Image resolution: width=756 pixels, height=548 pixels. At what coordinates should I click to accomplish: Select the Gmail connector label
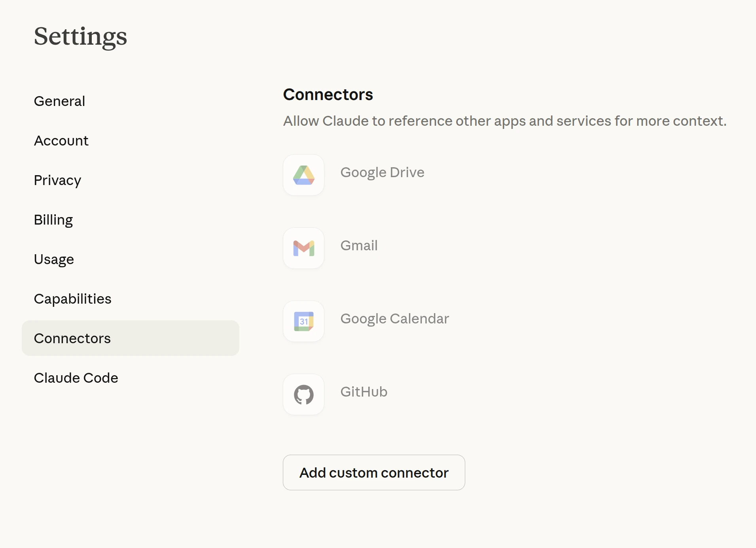click(x=359, y=246)
